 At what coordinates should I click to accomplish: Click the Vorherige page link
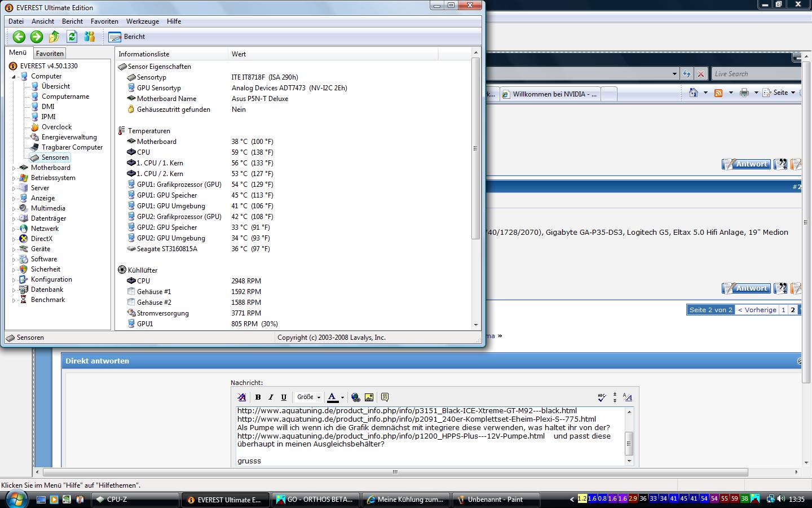pyautogui.click(x=757, y=310)
